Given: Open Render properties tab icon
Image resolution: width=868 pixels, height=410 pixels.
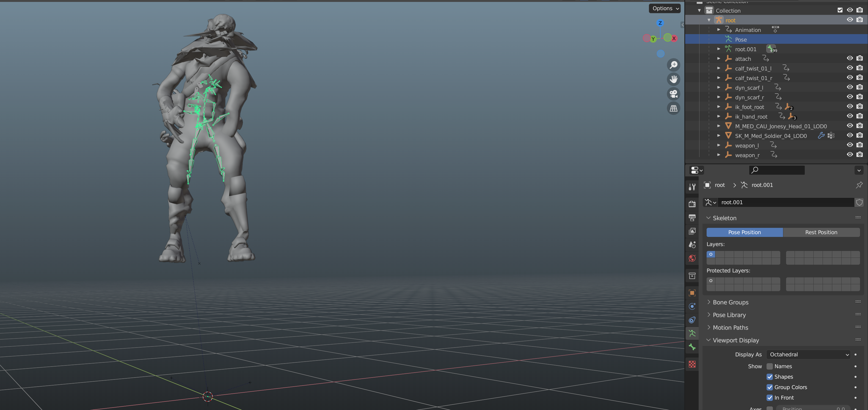Looking at the screenshot, I should coord(692,204).
